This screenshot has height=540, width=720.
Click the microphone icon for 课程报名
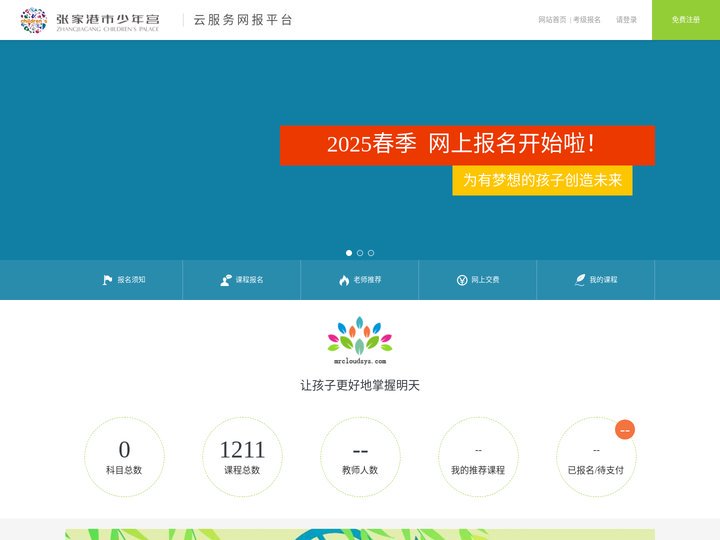click(225, 280)
